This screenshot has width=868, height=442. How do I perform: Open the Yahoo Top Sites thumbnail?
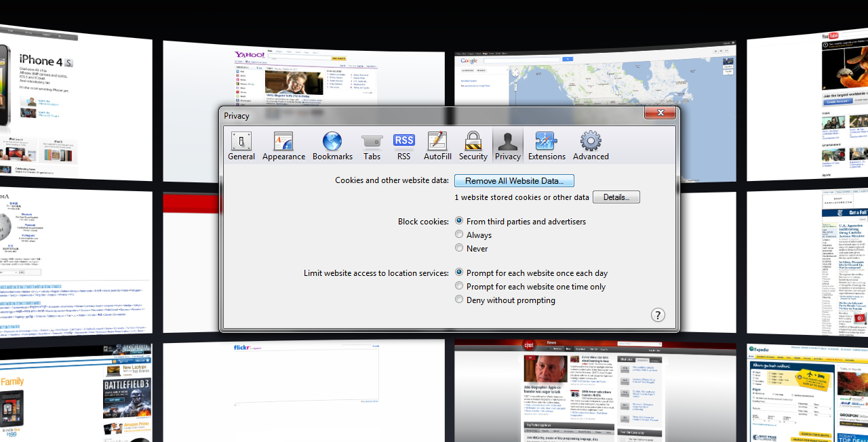pyautogui.click(x=303, y=75)
